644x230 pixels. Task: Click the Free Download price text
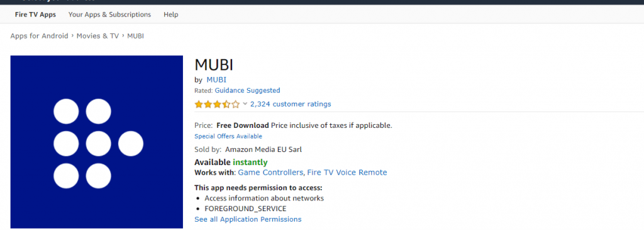click(243, 125)
